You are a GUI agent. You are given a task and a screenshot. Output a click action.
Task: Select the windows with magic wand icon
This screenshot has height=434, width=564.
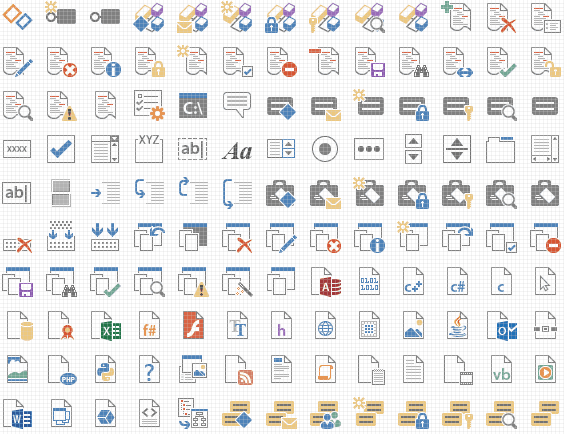(x=238, y=282)
